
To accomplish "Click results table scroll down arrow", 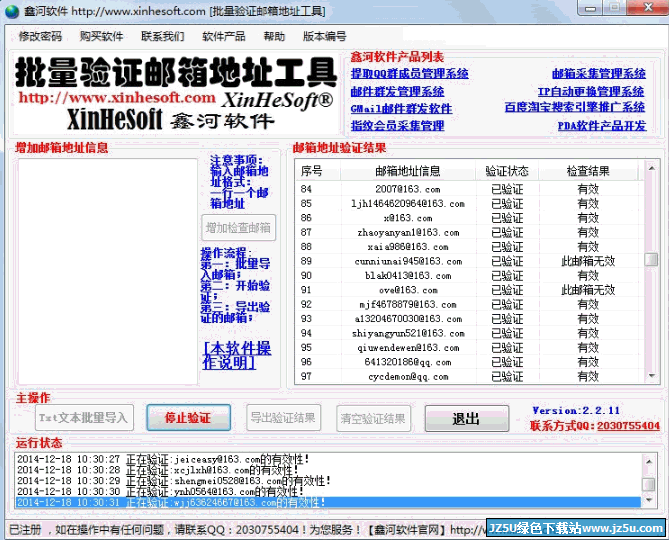I will 652,376.
